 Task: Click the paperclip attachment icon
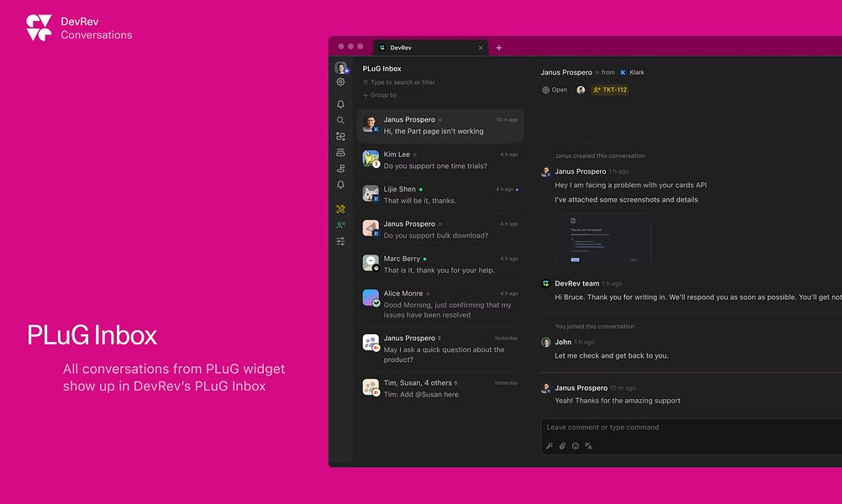coord(562,446)
